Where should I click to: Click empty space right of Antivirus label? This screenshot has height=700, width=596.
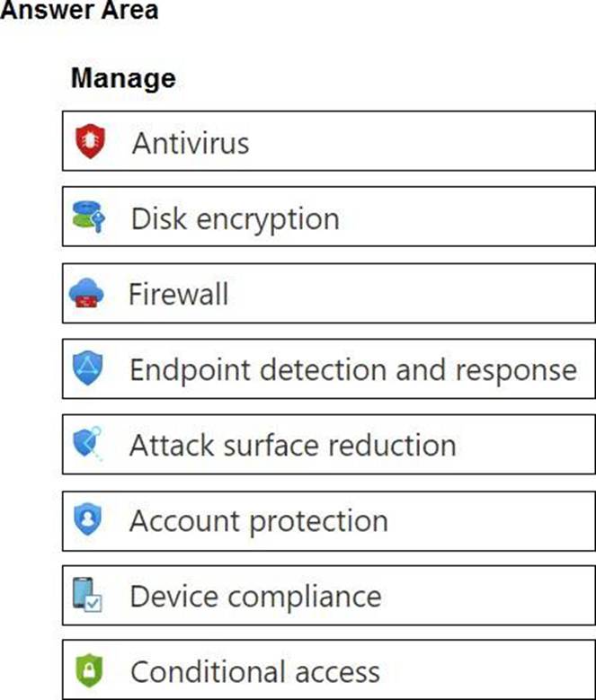414,142
